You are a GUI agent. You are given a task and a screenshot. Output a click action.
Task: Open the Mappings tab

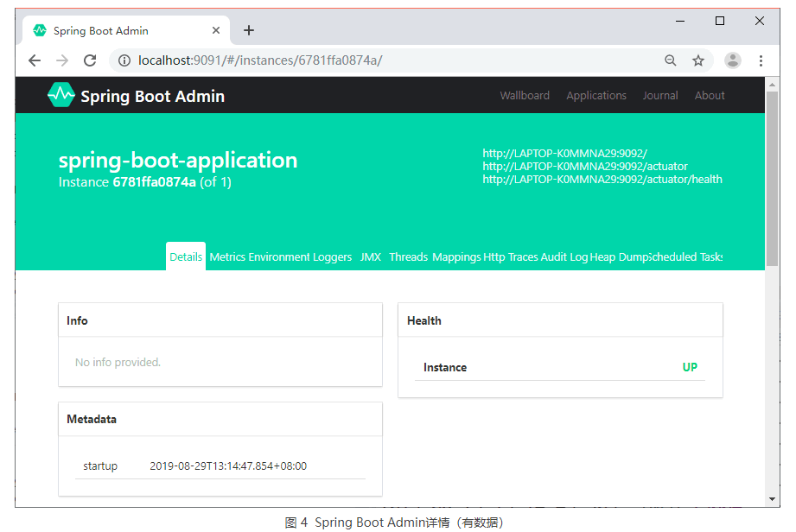(x=456, y=257)
